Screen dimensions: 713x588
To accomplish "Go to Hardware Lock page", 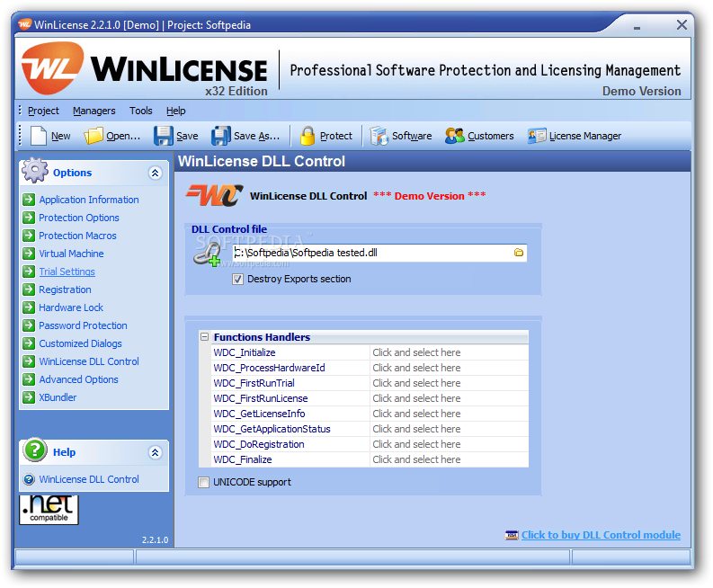I will click(71, 307).
